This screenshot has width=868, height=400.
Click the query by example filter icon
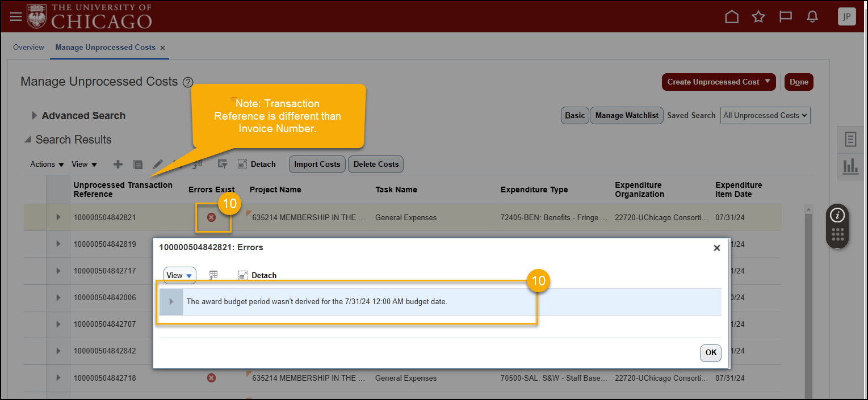click(x=223, y=164)
